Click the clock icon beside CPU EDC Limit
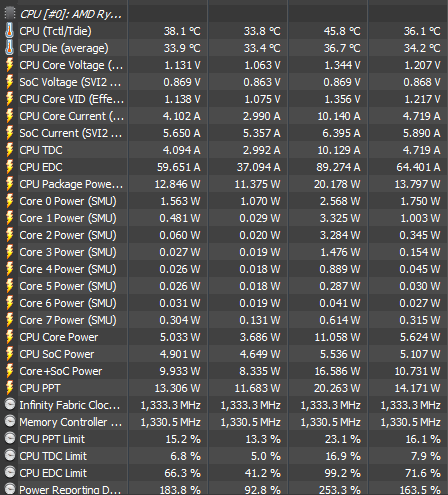Image resolution: width=448 pixels, height=495 pixels. 10,472
